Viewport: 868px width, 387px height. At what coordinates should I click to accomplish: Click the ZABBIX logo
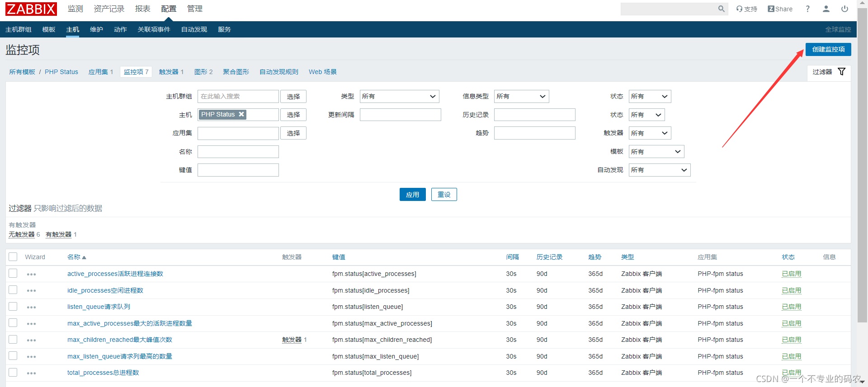[x=31, y=9]
